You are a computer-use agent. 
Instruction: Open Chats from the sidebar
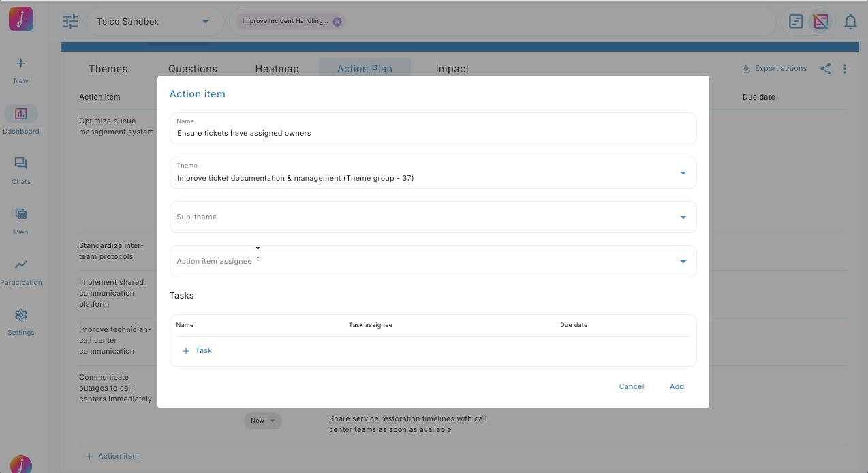click(x=21, y=164)
